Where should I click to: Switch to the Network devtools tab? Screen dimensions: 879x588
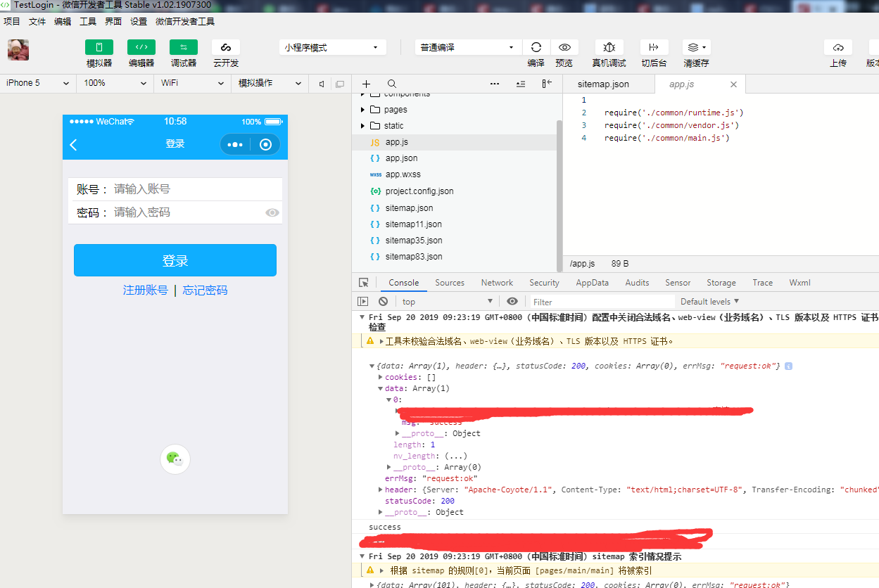(x=497, y=283)
